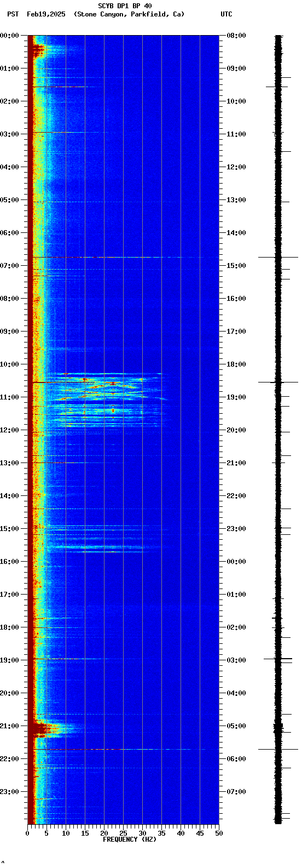302x868 pixels.
Task: Select the '03:00' label on the PST axis
Action: coord(10,134)
